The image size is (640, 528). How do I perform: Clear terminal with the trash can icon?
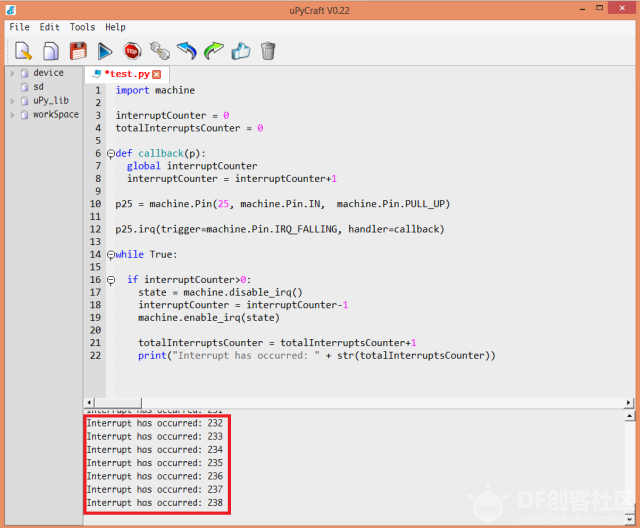tap(268, 51)
